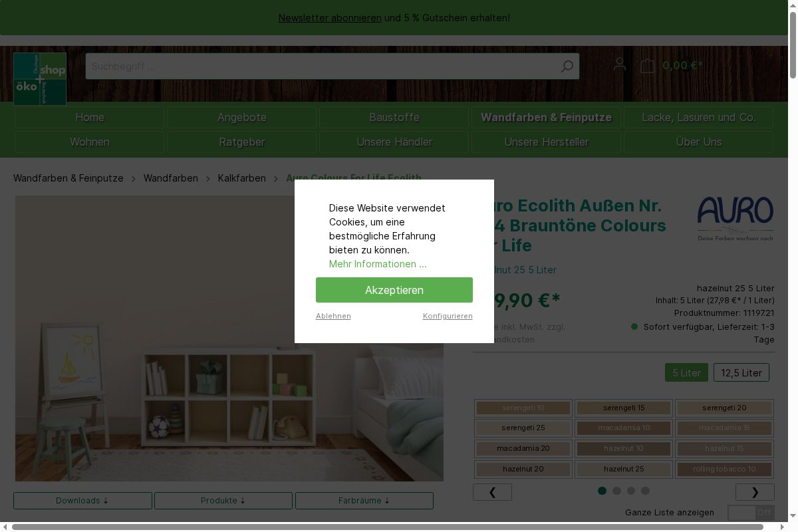Expand the Farbräume section
This screenshot has height=532, width=798.
coord(364,501)
